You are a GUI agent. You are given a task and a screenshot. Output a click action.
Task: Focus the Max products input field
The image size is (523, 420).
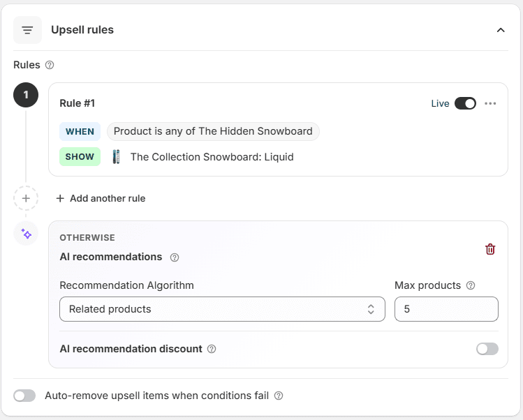click(x=446, y=309)
